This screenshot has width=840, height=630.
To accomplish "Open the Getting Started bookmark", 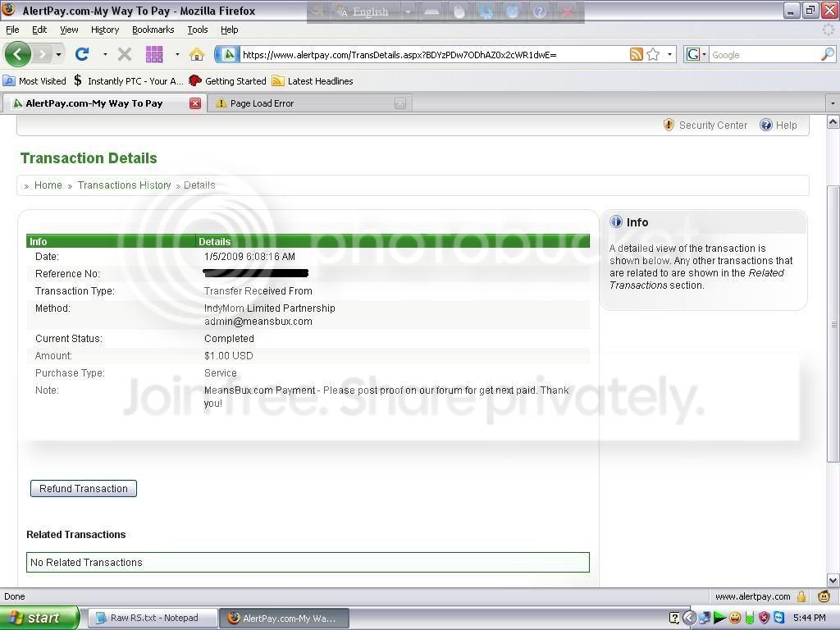I will point(228,81).
